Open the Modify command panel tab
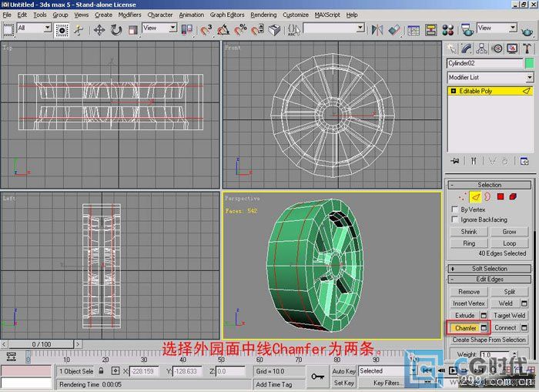Screen dimensions: 539x392 [467, 49]
